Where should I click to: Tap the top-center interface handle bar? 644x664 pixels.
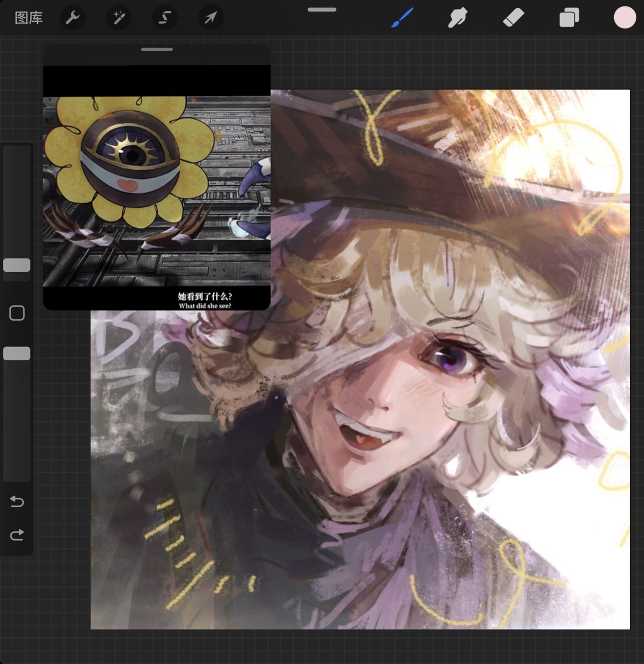322,9
